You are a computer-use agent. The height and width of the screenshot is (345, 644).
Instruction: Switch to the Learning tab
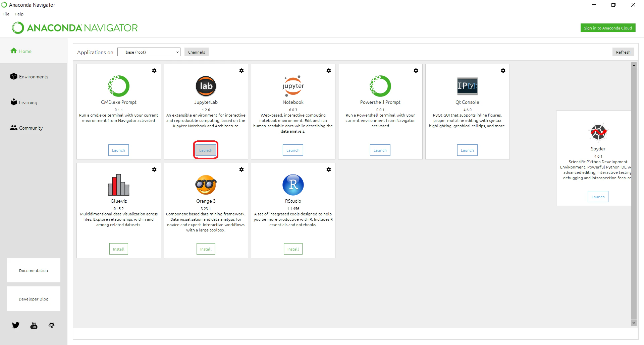[x=34, y=102]
